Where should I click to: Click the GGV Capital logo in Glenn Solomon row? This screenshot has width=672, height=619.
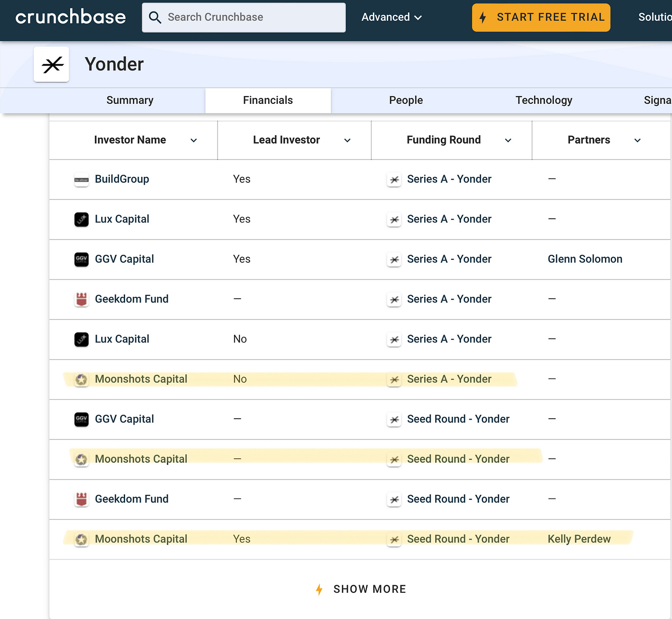coord(82,259)
